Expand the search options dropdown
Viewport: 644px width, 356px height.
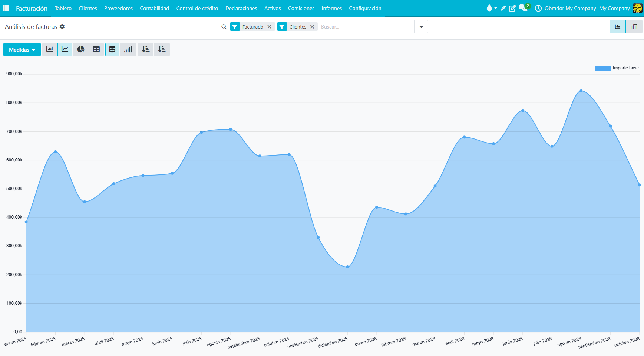click(x=421, y=27)
